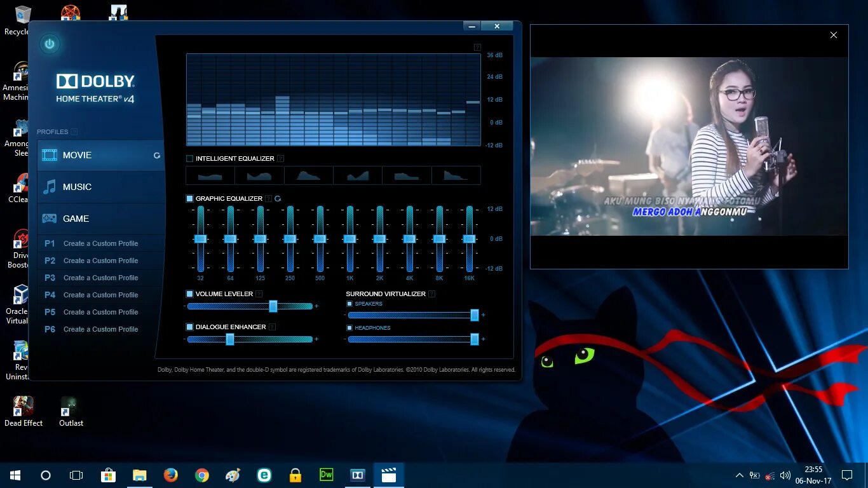Create custom profile P1
This screenshot has height=488, width=868.
point(101,243)
